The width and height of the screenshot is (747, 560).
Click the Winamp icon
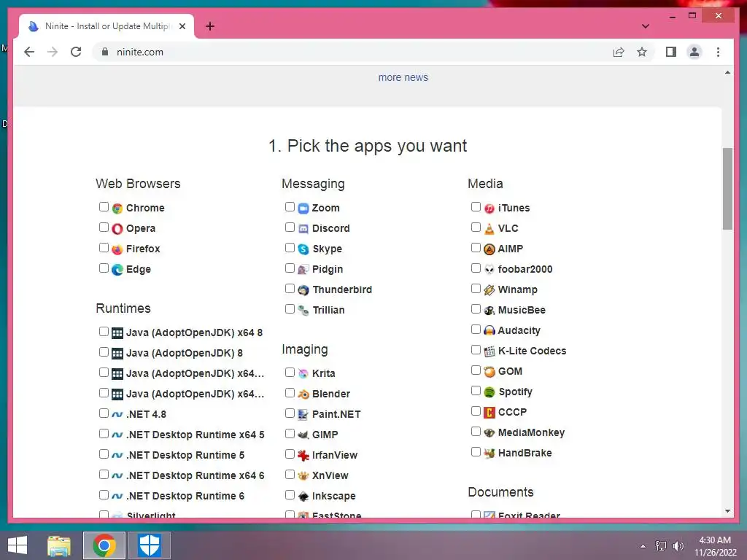click(x=489, y=290)
